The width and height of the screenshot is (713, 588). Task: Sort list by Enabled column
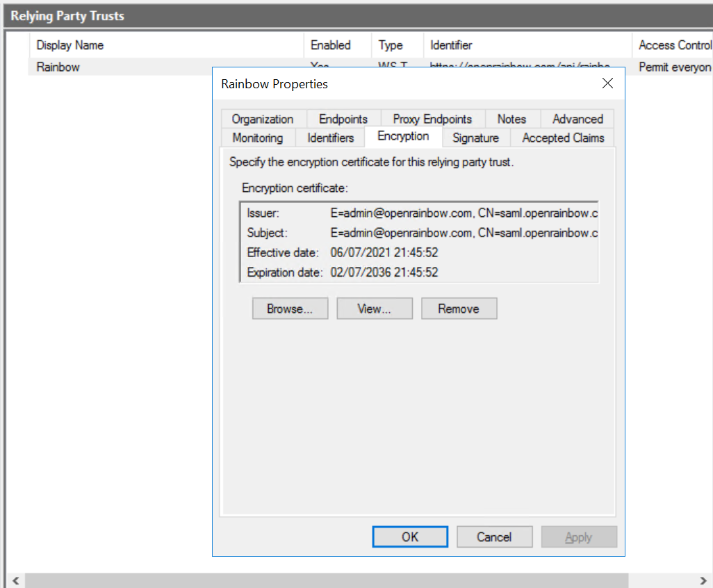click(331, 45)
